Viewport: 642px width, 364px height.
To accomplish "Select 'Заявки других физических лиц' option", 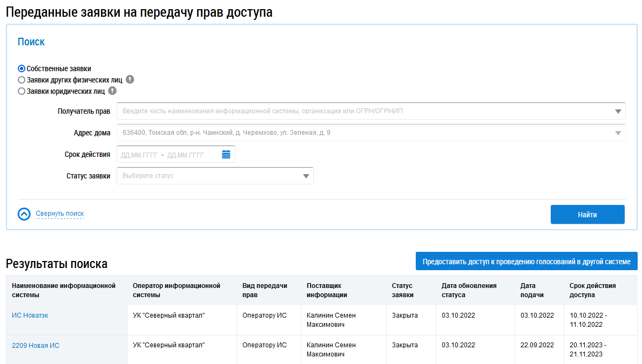I will point(22,80).
